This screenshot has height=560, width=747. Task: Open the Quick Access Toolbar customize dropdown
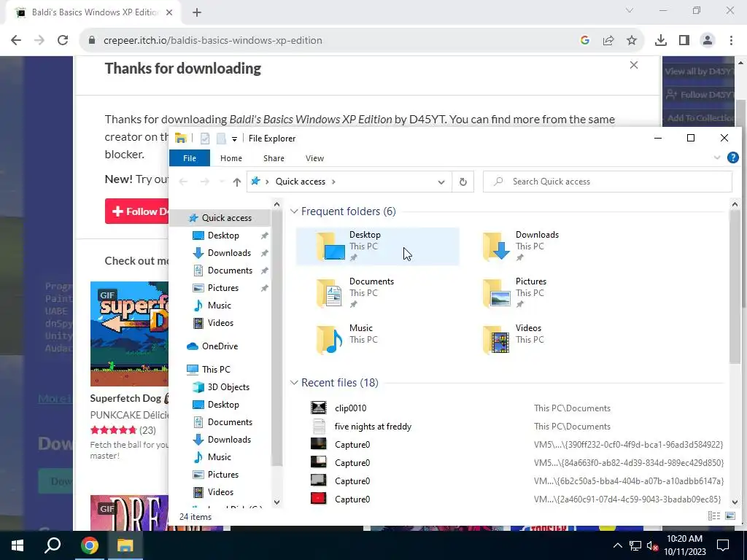point(234,139)
